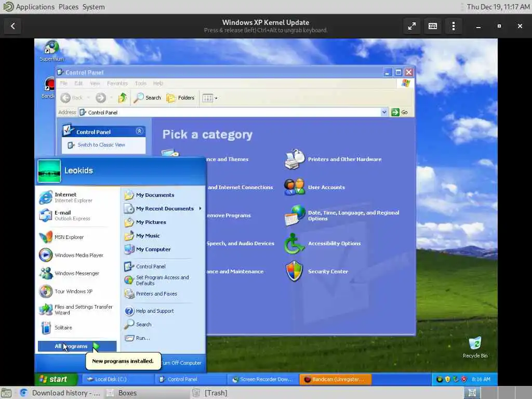Switch to Bandicam taskbar button
532x399 pixels.
click(x=335, y=379)
